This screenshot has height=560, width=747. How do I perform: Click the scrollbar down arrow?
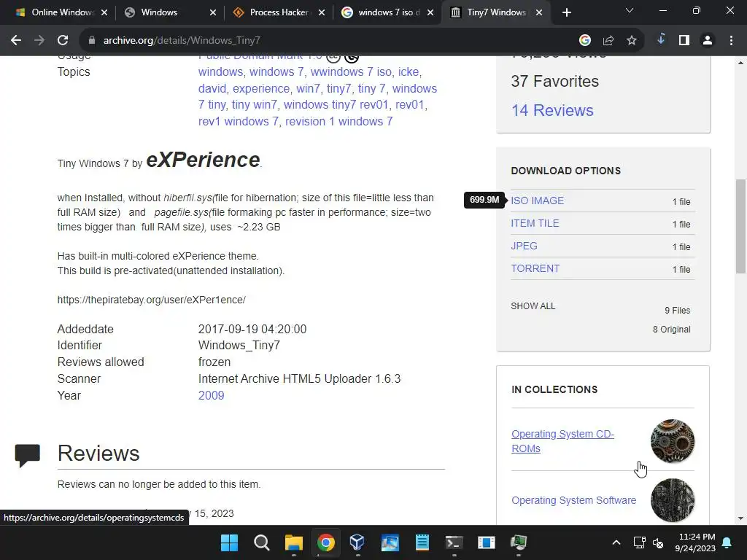click(x=741, y=518)
